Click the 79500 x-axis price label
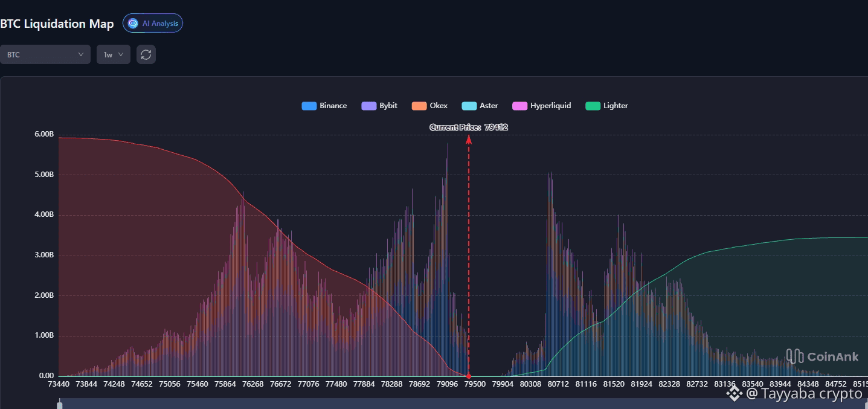868x409 pixels. click(x=474, y=384)
